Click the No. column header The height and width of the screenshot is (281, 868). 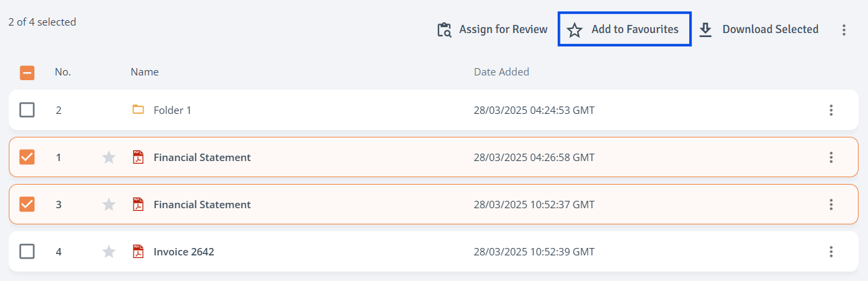(63, 71)
